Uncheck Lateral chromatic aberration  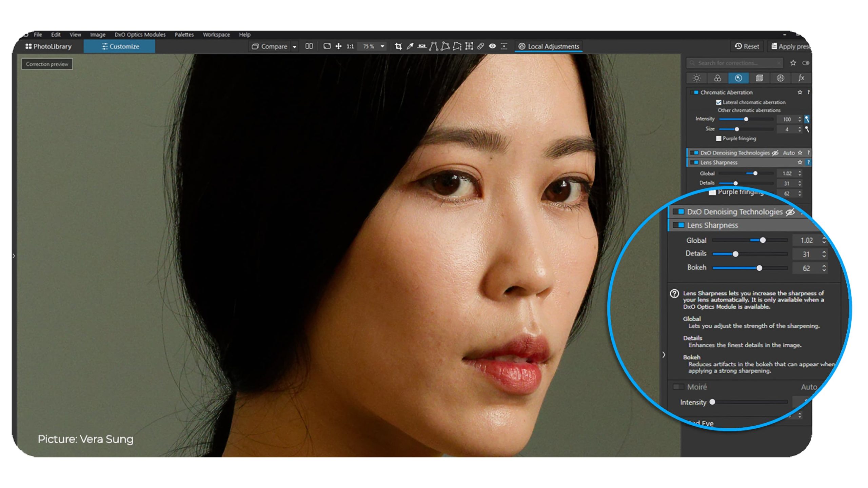pyautogui.click(x=718, y=102)
